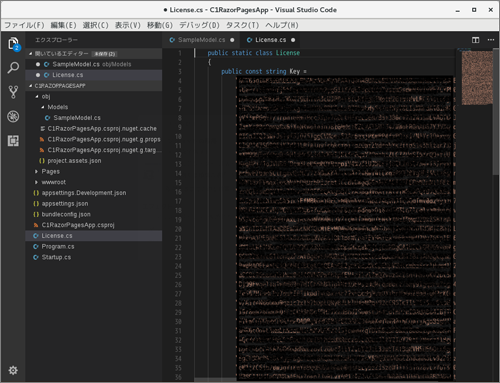The width and height of the screenshot is (500, 383).
Task: Open Program.cs in explorer
Action: point(94,247)
